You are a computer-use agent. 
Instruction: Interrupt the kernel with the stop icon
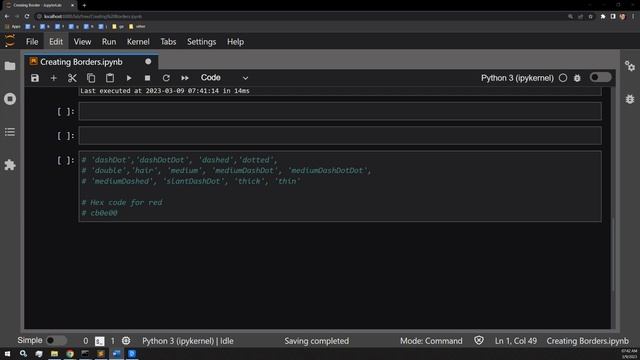tap(147, 78)
